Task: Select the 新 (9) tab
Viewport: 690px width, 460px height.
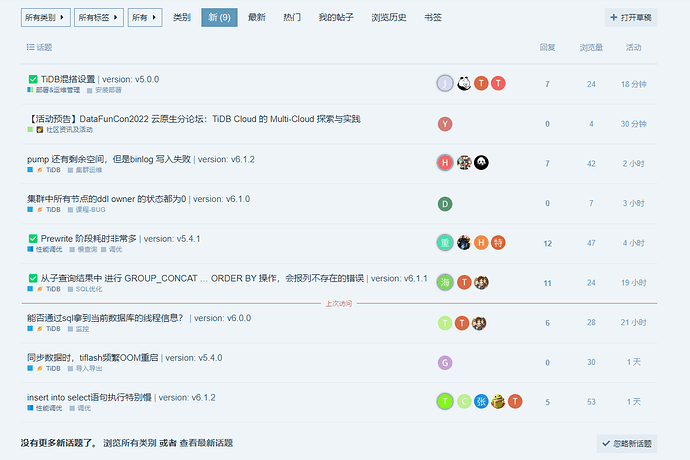Action: coord(219,18)
